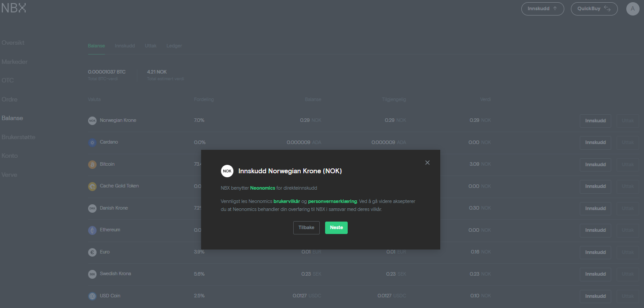Open Brukerstøtte in the sidebar
The height and width of the screenshot is (308, 644).
click(x=18, y=137)
